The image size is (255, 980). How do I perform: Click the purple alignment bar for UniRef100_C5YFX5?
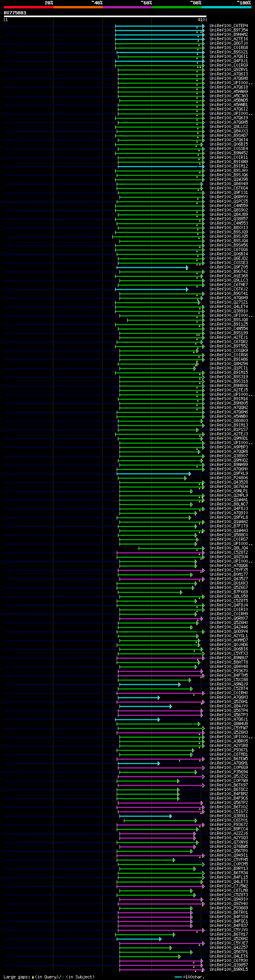point(161,570)
